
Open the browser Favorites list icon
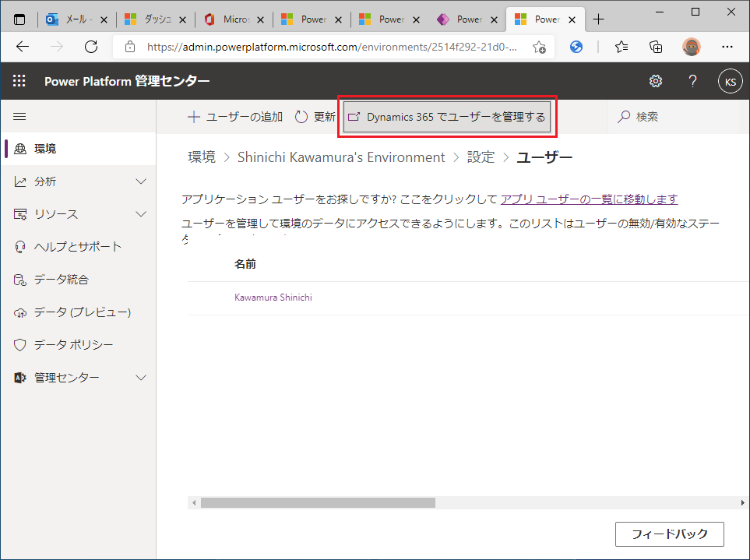[x=621, y=47]
